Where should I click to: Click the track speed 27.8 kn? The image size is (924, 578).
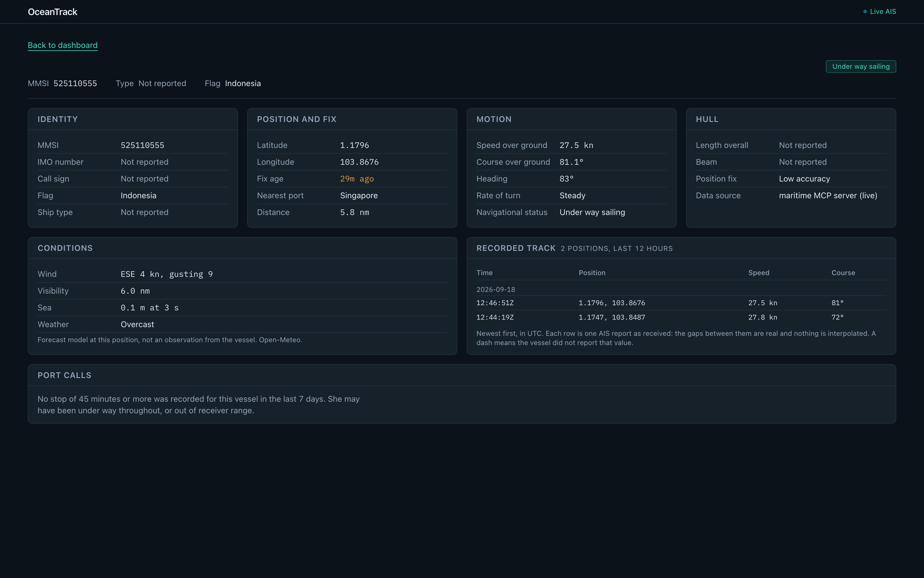click(763, 317)
